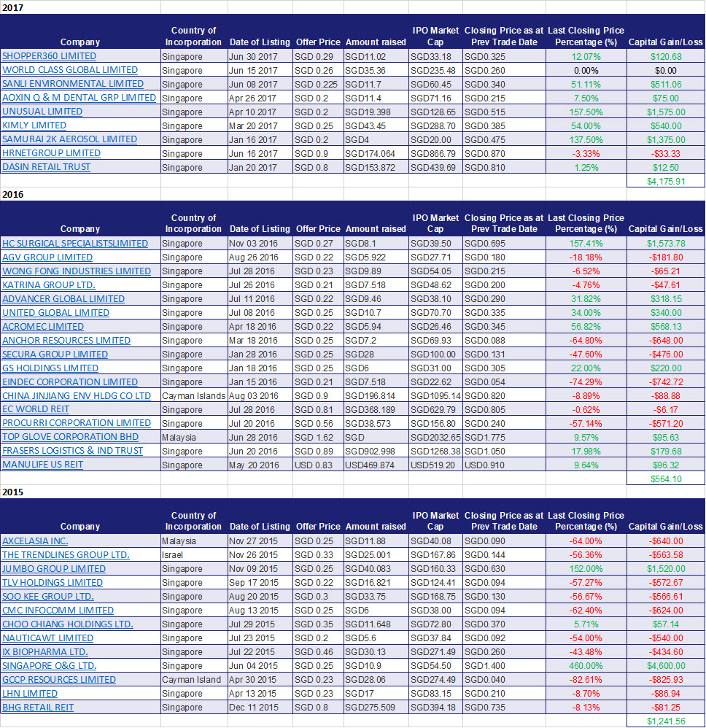Open ANCHOR RESOURCES LIMITED link

point(66,341)
